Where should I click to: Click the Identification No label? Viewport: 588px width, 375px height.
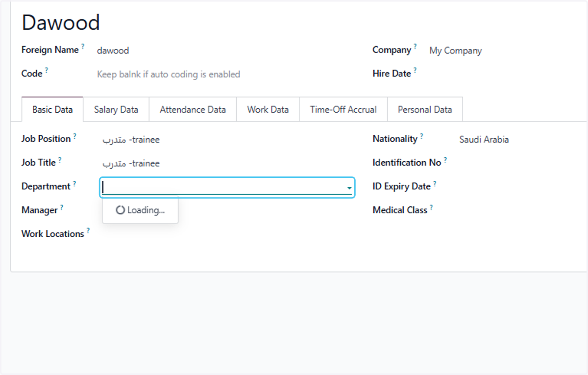click(x=407, y=163)
